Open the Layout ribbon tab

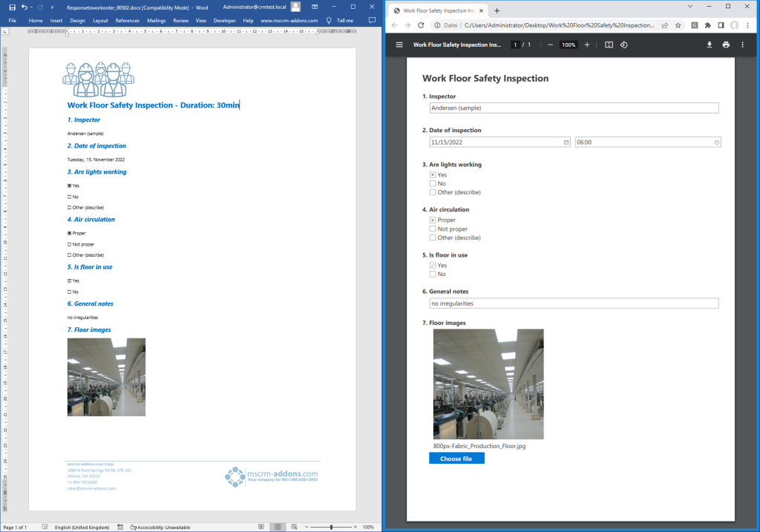pyautogui.click(x=100, y=20)
